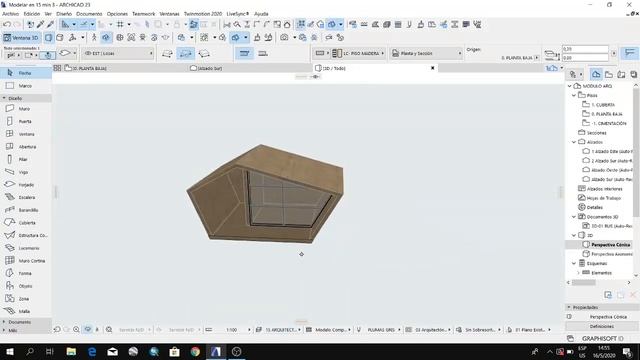The image size is (640, 360).
Task: Open the Documento menu
Action: 89,14
